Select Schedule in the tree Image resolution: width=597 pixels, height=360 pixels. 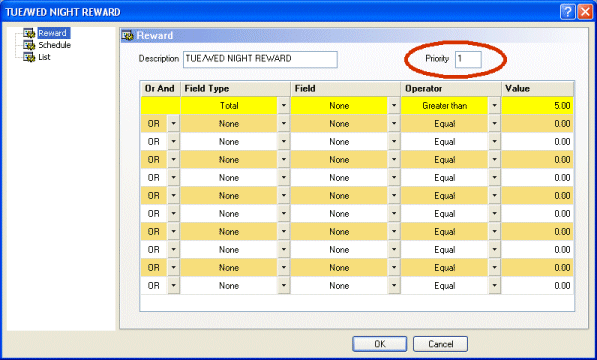[x=54, y=45]
